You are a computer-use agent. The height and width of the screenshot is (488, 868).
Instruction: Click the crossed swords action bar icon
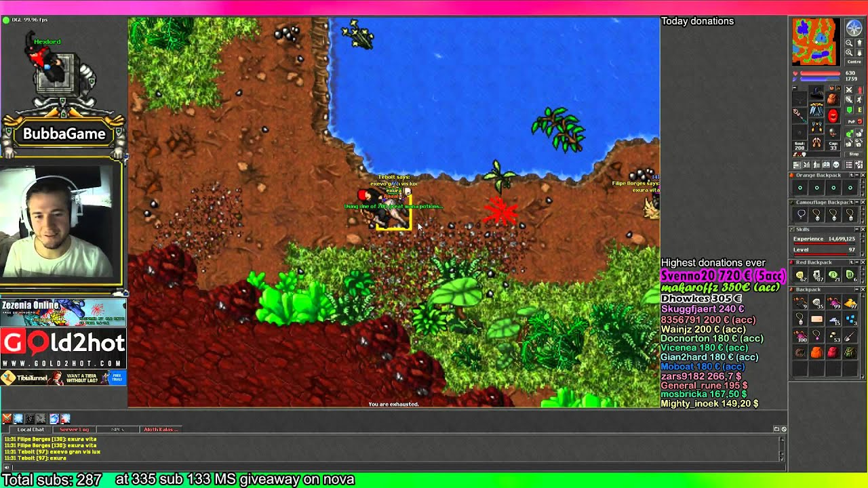tap(7, 419)
